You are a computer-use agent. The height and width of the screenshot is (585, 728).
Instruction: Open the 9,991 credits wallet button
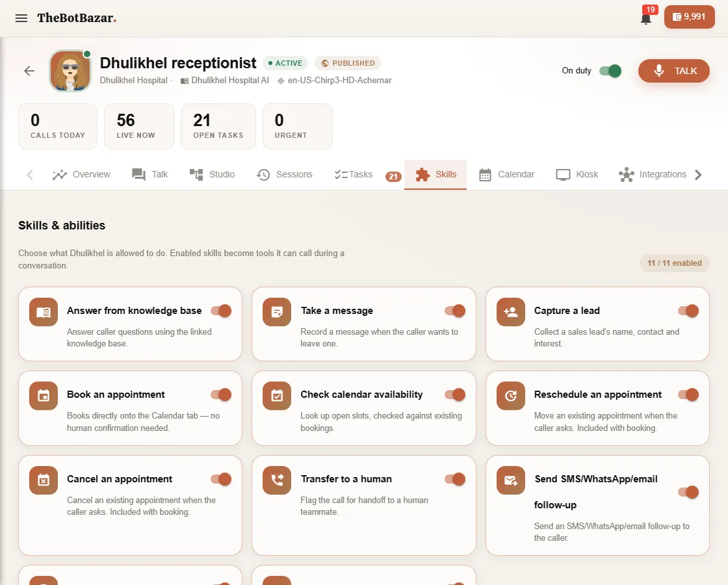[690, 17]
